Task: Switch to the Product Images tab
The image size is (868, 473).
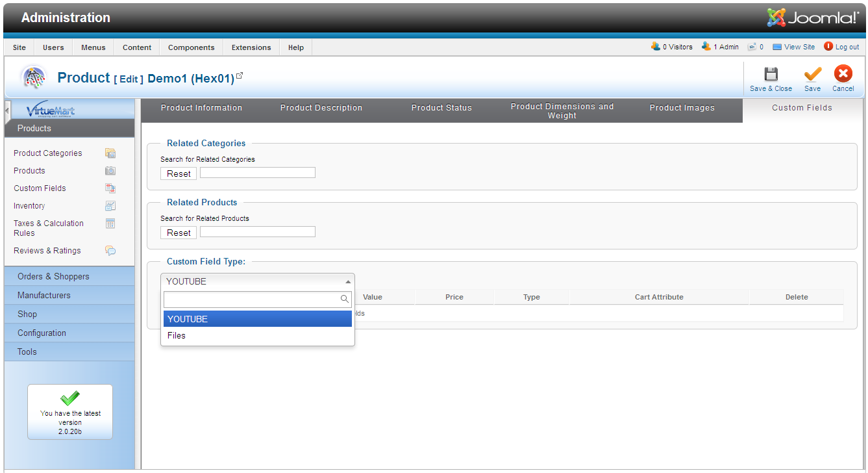Action: pyautogui.click(x=682, y=108)
